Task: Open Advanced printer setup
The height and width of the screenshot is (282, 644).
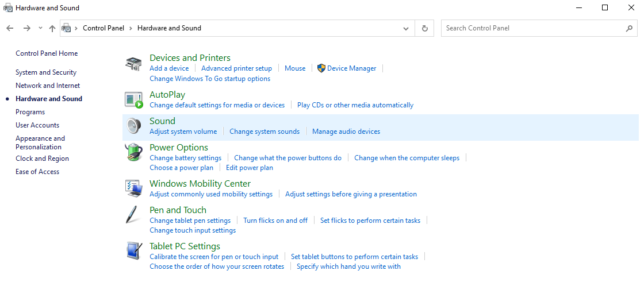Action: (236, 68)
